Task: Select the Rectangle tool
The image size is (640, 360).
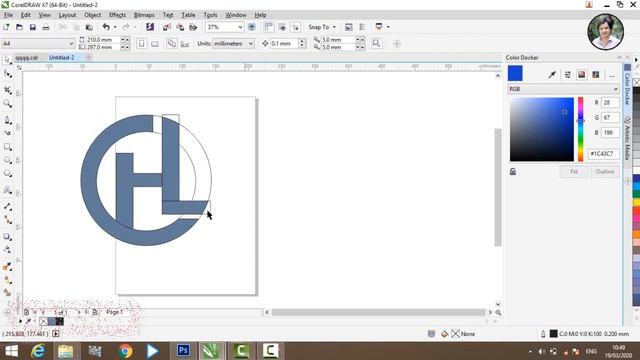Action: click(x=7, y=147)
